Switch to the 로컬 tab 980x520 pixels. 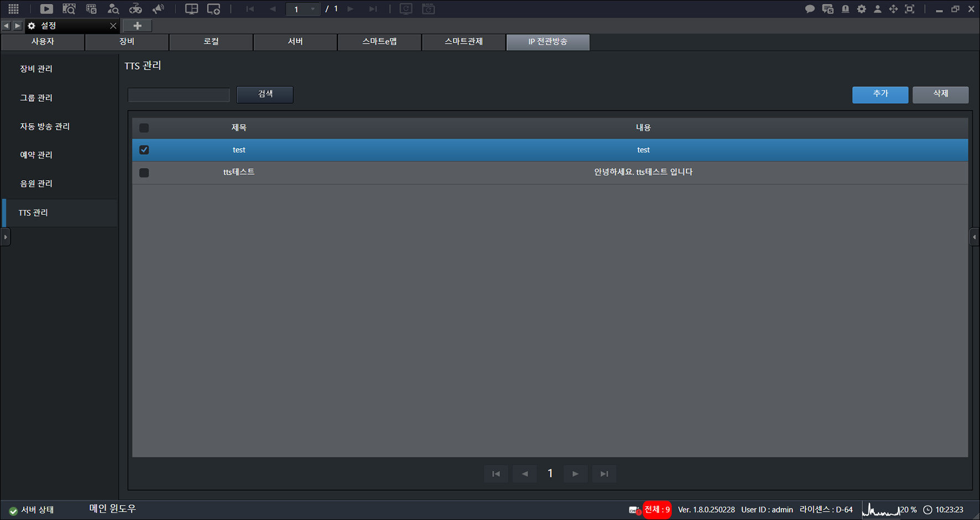click(211, 42)
